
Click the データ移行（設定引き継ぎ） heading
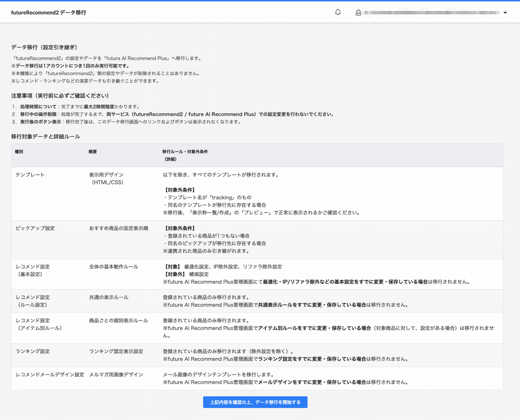click(x=44, y=47)
